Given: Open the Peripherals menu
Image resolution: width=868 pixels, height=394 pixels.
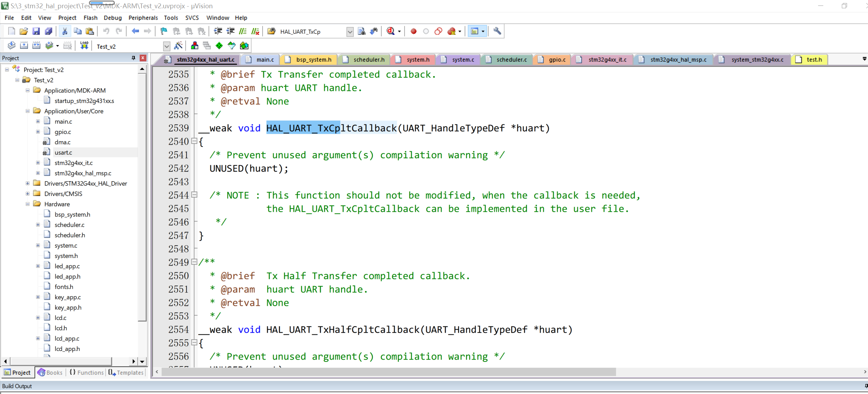Looking at the screenshot, I should coord(143,18).
